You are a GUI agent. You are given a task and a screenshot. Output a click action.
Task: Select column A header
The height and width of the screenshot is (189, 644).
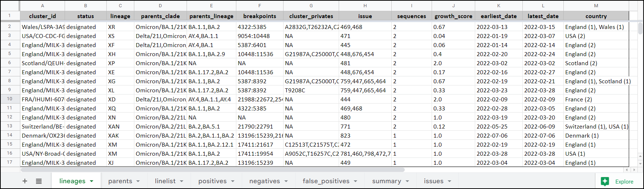pyautogui.click(x=42, y=6)
